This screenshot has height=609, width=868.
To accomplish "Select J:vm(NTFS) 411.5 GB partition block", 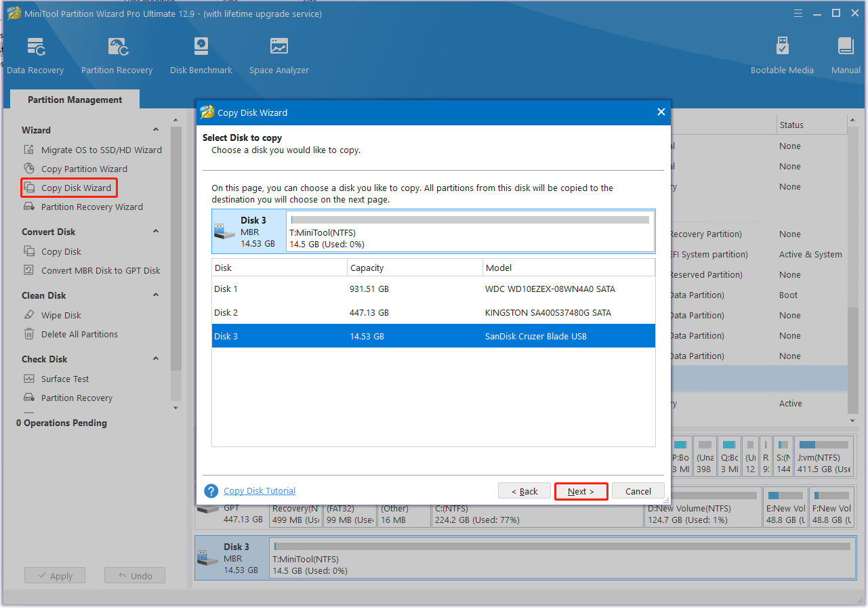I will (x=825, y=455).
